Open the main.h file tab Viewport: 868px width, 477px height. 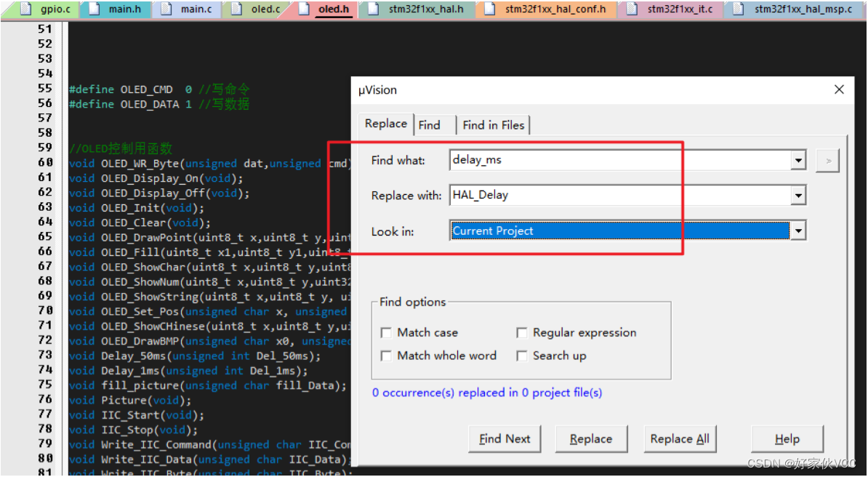tap(116, 9)
